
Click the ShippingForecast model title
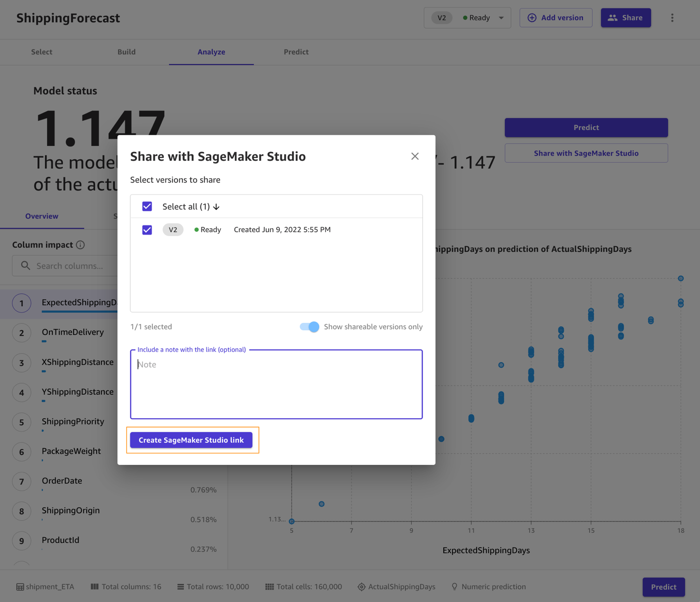pyautogui.click(x=68, y=18)
